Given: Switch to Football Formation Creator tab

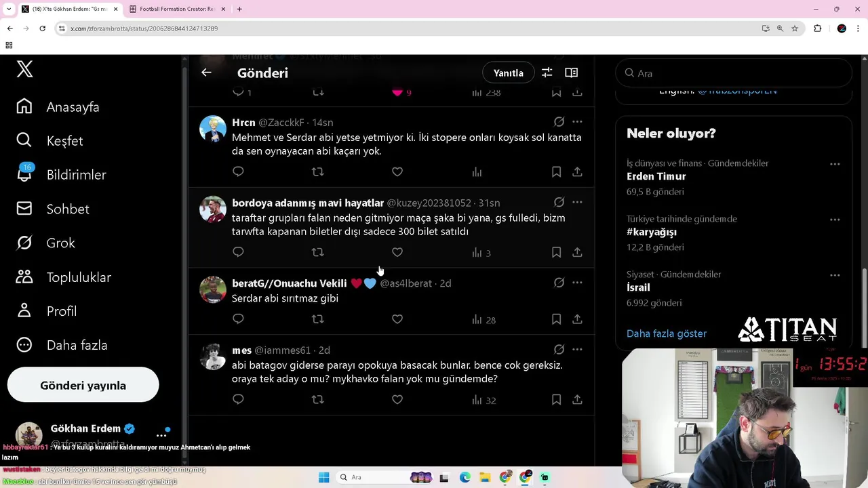Looking at the screenshot, I should click(176, 9).
